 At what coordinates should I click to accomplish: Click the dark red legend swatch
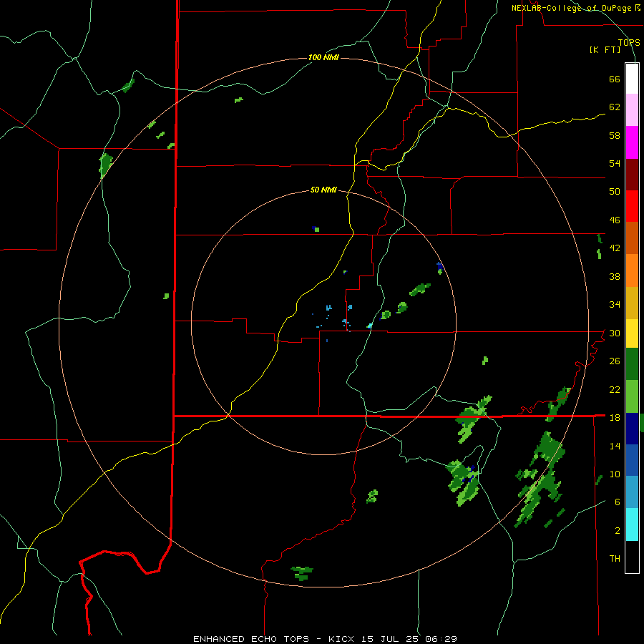632,175
